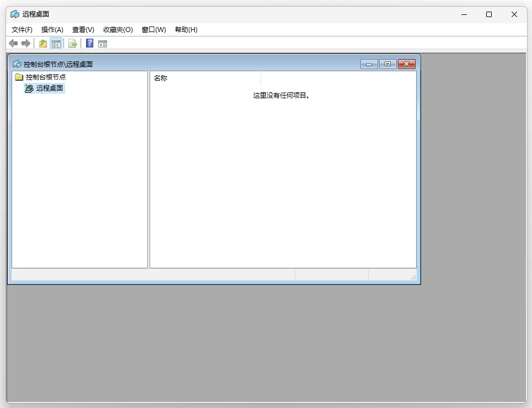
Task: Open the 查看(V) menu
Action: coord(83,30)
